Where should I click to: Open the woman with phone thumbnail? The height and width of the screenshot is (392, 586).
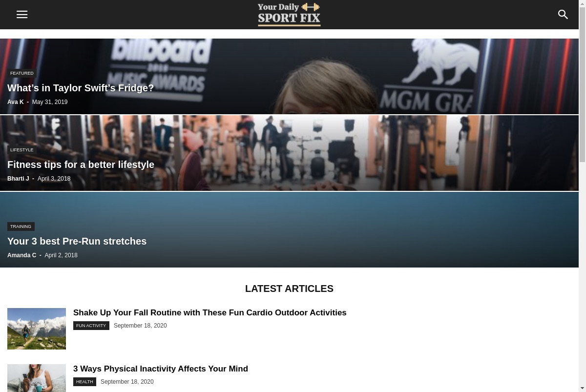[x=37, y=378]
